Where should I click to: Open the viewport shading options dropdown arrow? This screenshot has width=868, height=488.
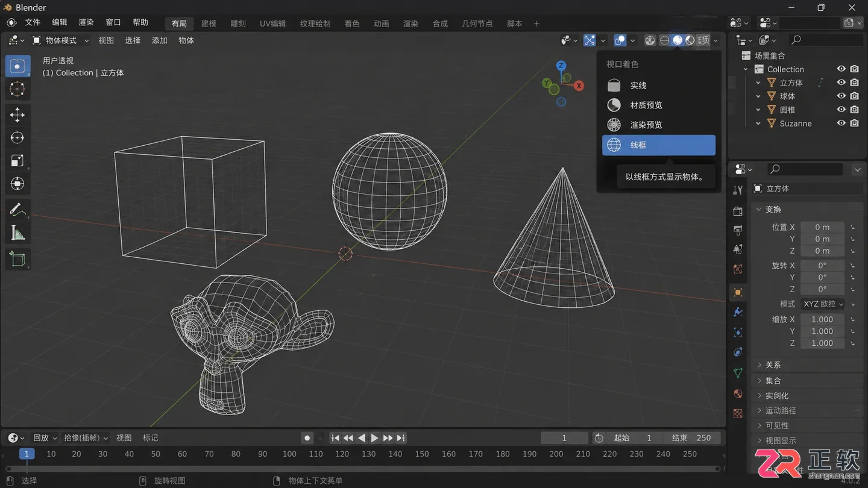click(716, 40)
